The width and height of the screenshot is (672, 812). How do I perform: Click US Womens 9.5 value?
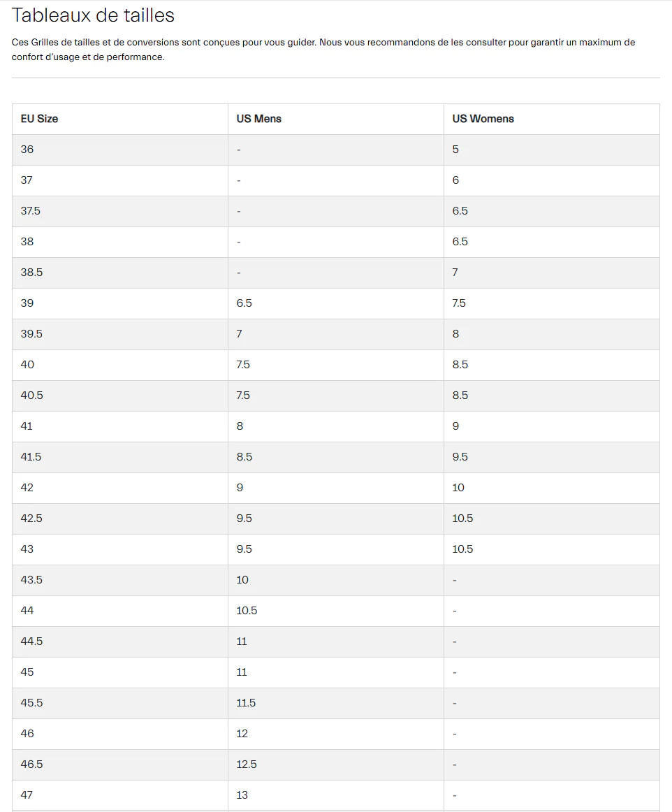(x=460, y=457)
